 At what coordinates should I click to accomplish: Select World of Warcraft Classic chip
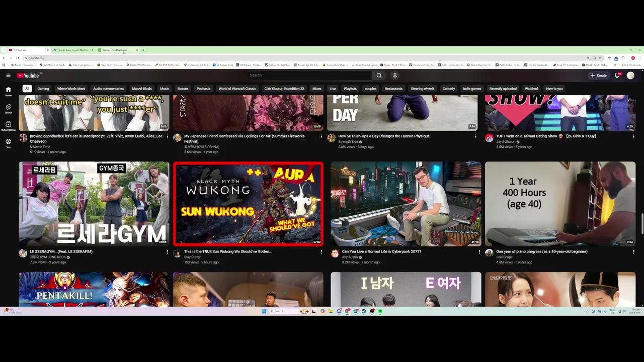pyautogui.click(x=237, y=88)
